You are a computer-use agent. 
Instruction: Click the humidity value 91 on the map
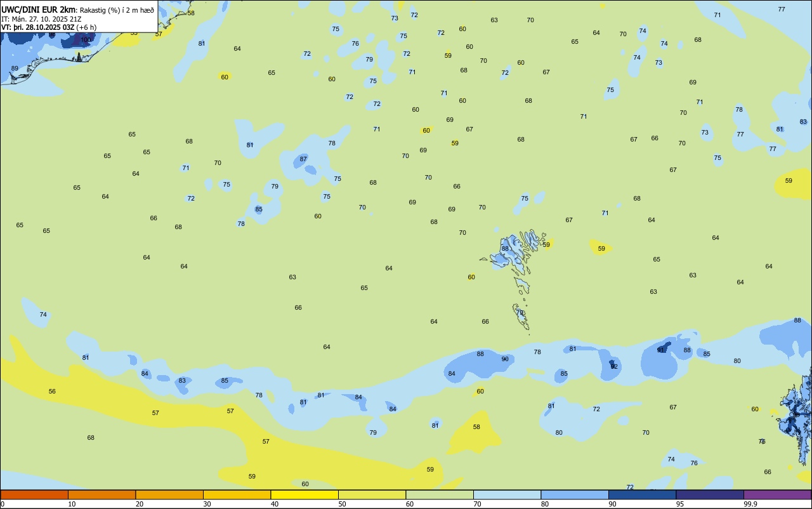pos(660,350)
